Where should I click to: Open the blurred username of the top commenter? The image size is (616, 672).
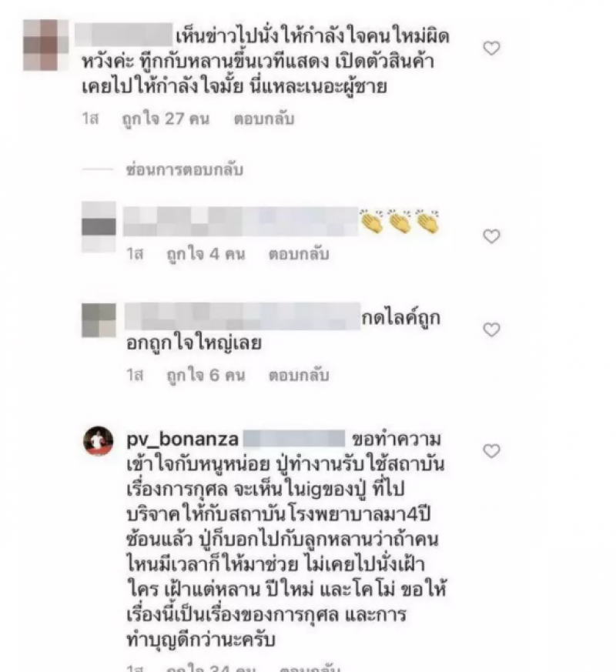[x=124, y=35]
